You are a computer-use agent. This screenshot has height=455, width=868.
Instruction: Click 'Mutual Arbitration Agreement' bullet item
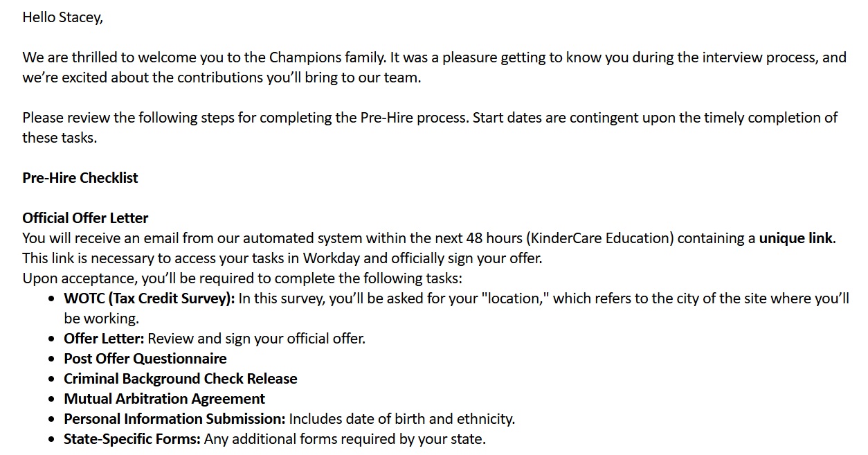pos(164,399)
